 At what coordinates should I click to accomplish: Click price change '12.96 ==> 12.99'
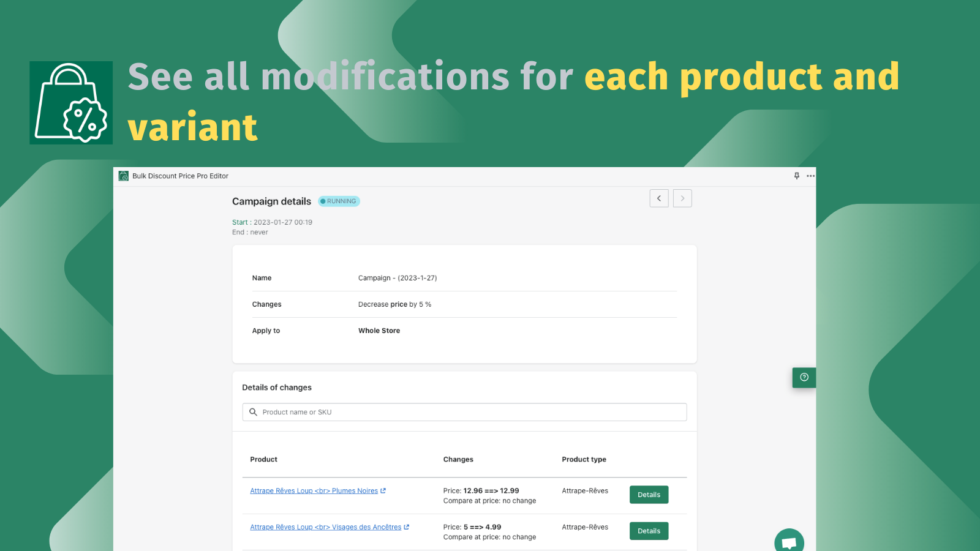click(x=491, y=491)
